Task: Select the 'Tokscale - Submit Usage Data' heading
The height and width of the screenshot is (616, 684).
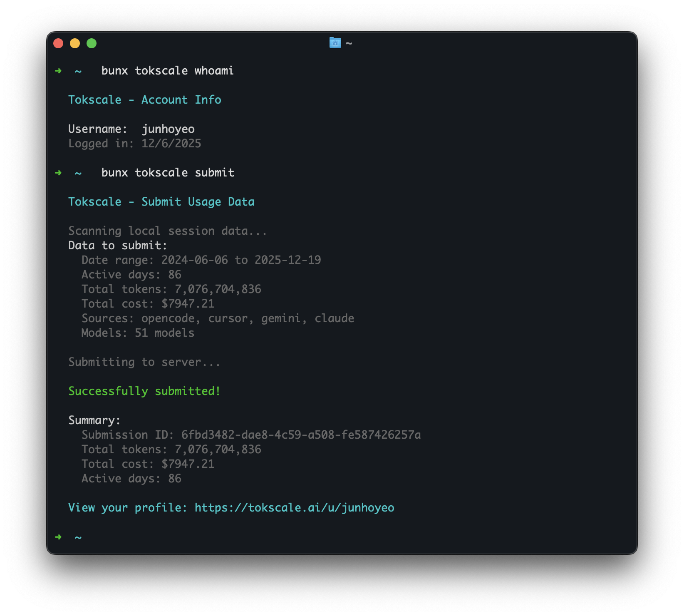Action: pyautogui.click(x=161, y=201)
